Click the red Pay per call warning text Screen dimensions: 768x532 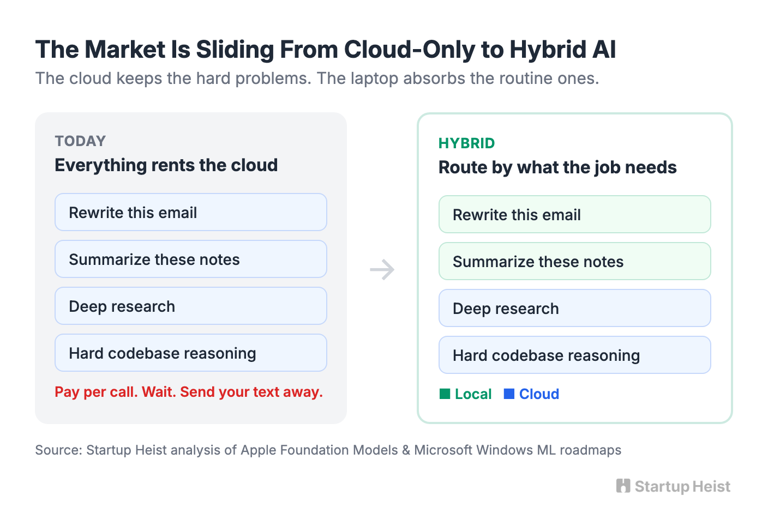189,392
